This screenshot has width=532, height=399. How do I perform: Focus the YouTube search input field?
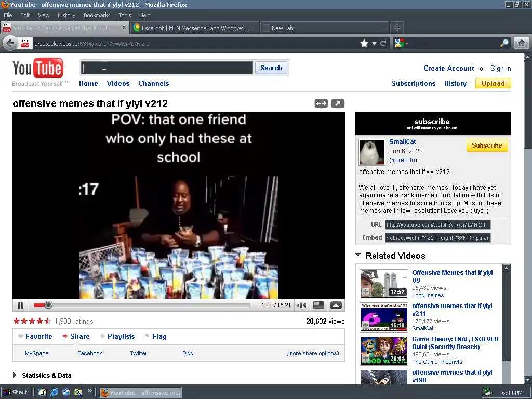coord(167,68)
